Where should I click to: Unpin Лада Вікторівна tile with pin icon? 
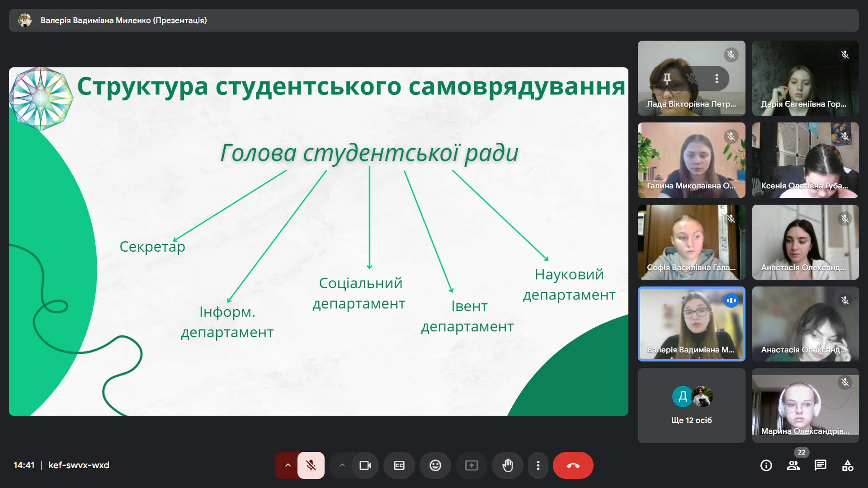(x=667, y=79)
